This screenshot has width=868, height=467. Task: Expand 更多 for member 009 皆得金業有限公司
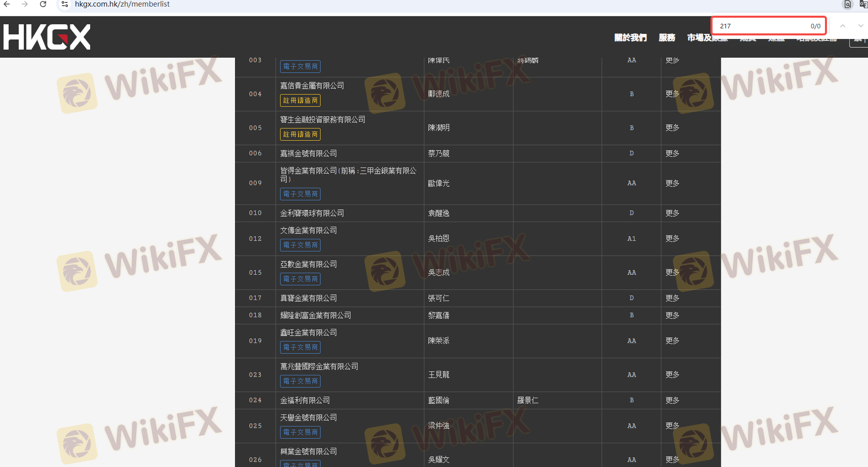[x=672, y=183]
